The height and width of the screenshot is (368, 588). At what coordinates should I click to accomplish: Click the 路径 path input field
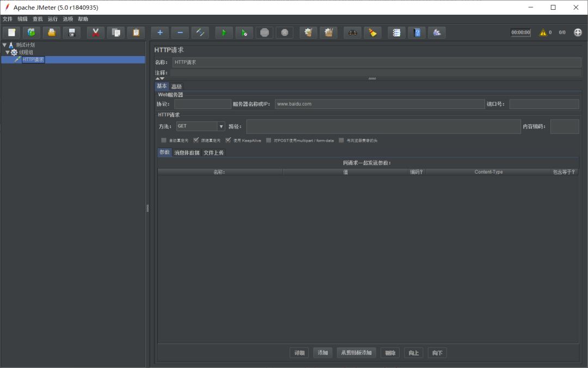[384, 126]
